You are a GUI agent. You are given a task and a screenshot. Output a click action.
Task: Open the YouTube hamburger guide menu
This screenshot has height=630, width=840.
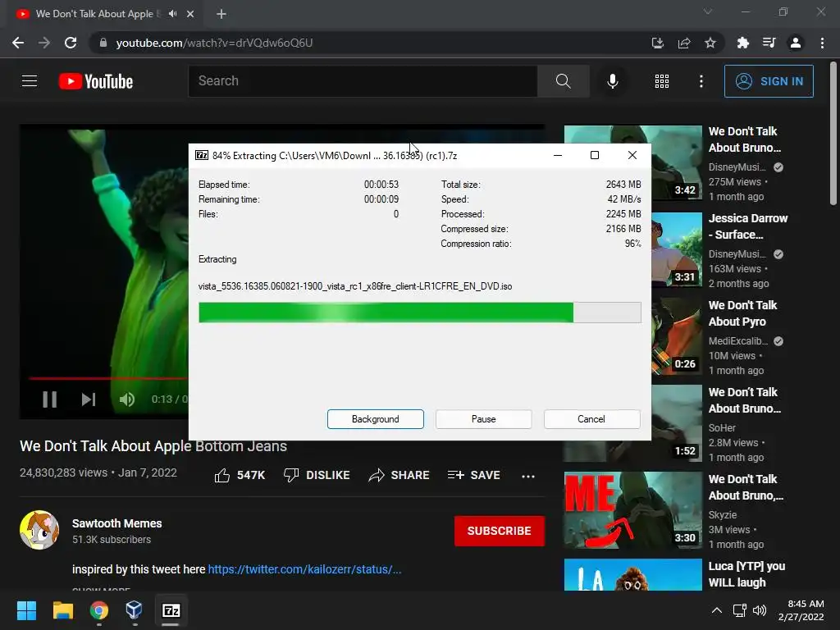(x=30, y=81)
